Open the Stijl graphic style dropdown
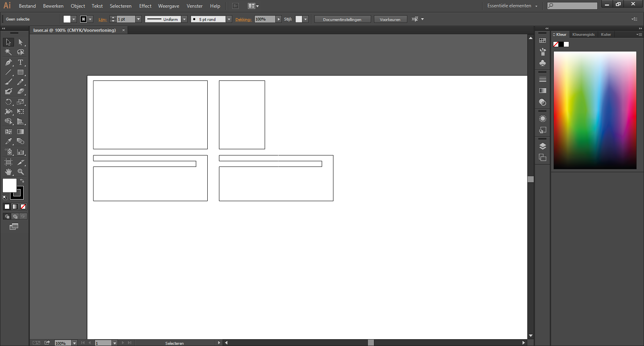This screenshot has width=644, height=346. coord(305,19)
